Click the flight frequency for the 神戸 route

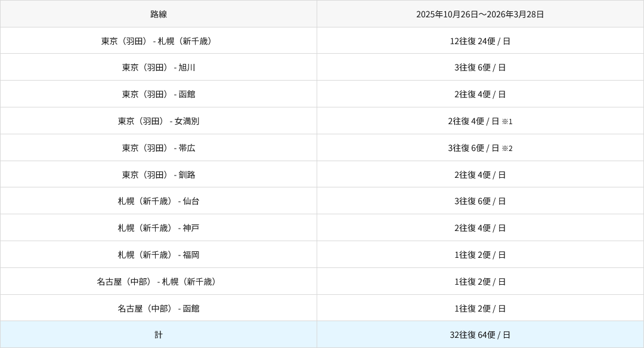(480, 228)
